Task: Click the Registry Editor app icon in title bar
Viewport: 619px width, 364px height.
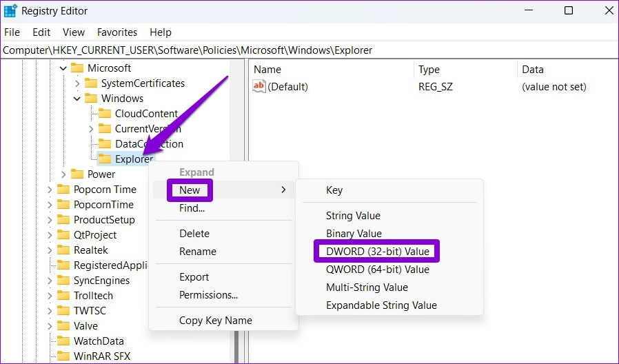Action: (10, 10)
